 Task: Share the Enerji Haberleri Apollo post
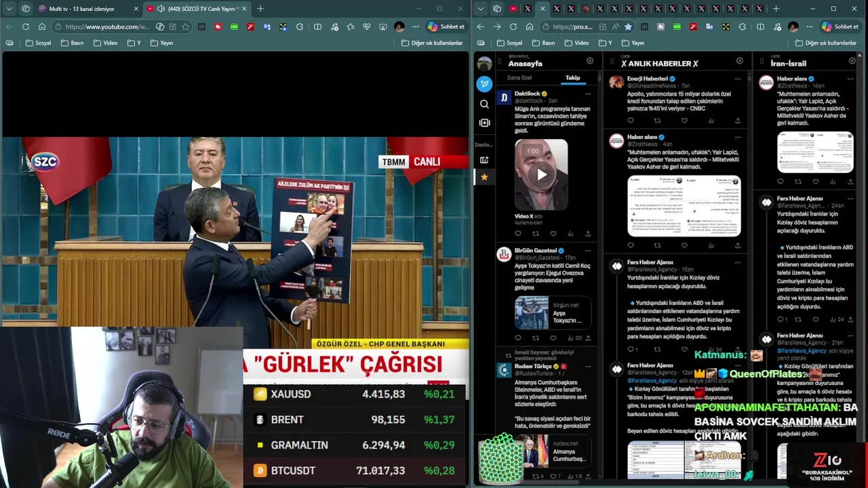738,121
